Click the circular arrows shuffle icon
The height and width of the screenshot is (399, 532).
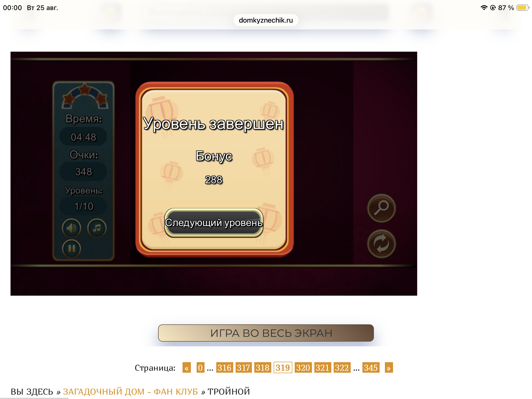point(382,244)
